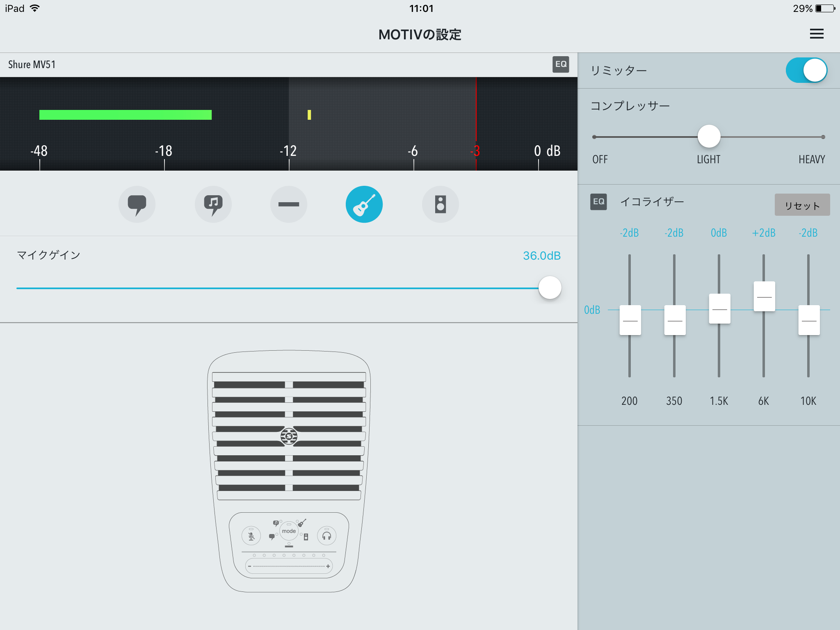Click the コンプレッサー slider knob at LIGHT
The width and height of the screenshot is (840, 630).
coord(709,136)
